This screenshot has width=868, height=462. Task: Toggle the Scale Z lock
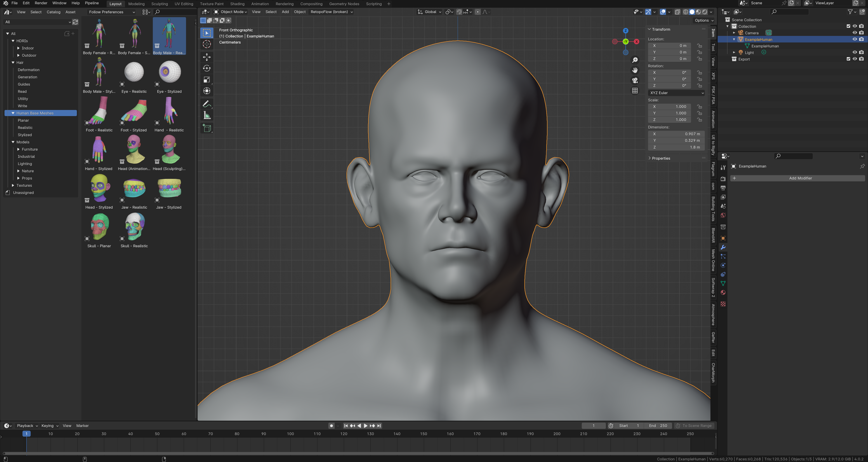click(x=700, y=120)
